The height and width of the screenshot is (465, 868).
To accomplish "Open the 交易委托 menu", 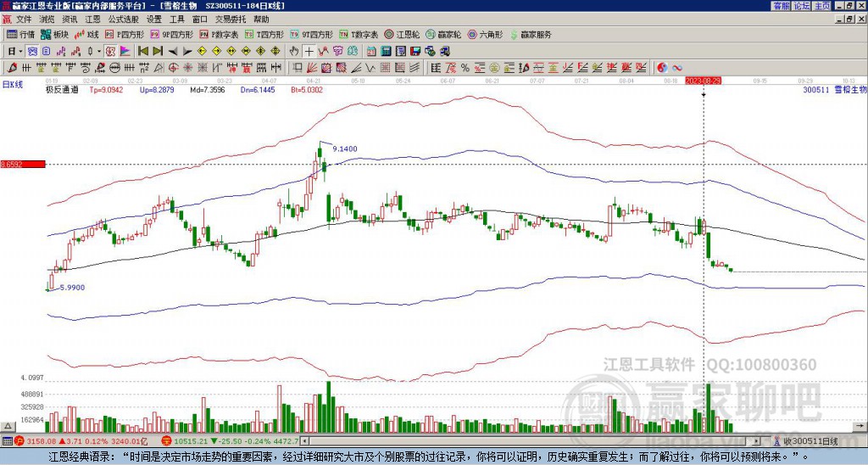I will (231, 20).
